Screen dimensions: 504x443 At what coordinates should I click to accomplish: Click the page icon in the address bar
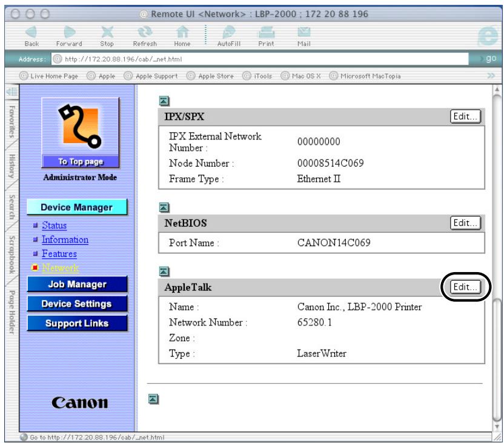pos(57,59)
